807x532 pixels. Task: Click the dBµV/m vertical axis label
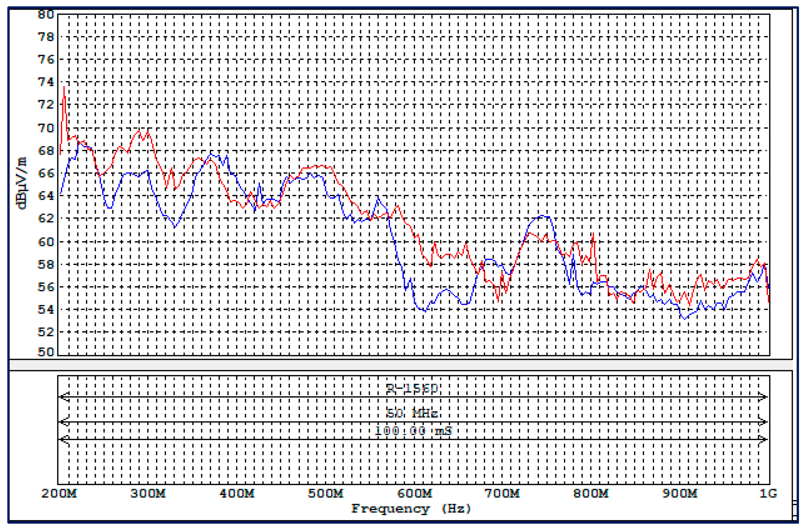(21, 183)
